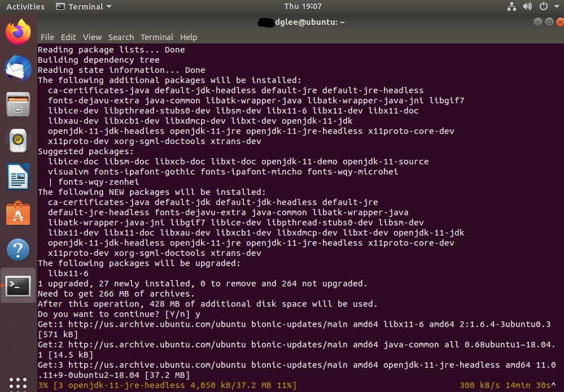Open Rhythmbox music player icon
This screenshot has width=564, height=392.
pos(18,141)
